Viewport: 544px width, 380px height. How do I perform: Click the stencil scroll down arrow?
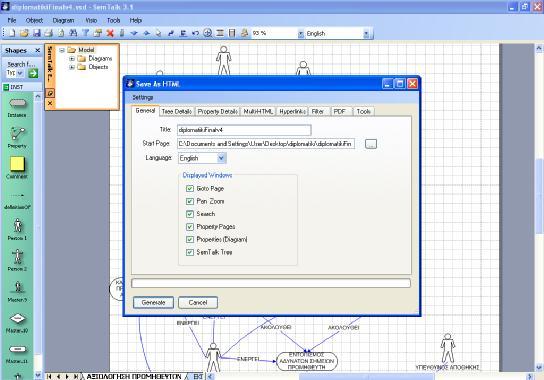(38, 375)
